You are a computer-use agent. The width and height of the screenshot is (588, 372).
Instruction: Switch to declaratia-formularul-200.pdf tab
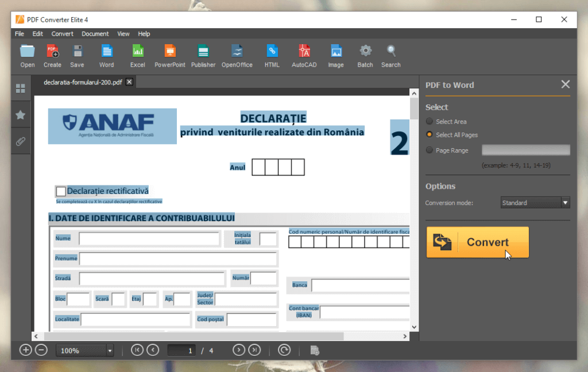(x=83, y=82)
